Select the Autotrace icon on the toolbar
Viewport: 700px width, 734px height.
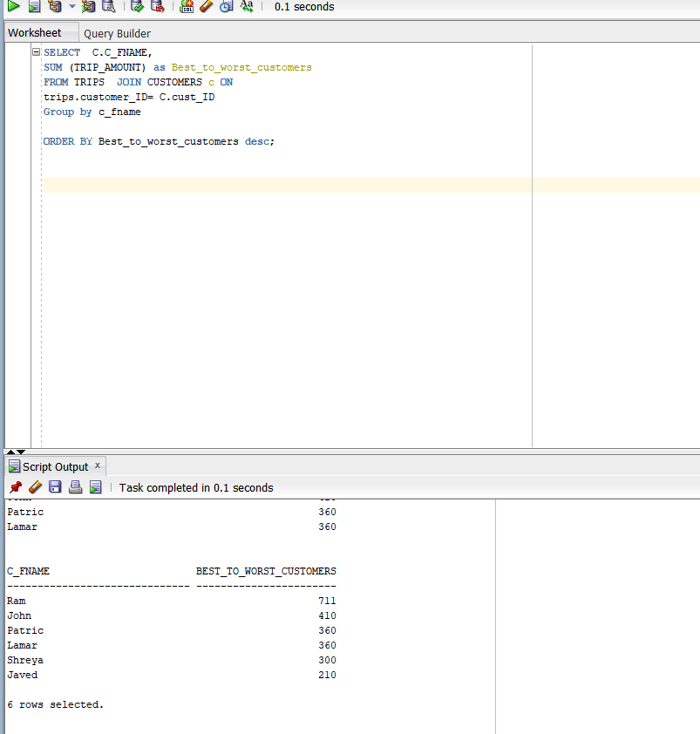[x=88, y=7]
